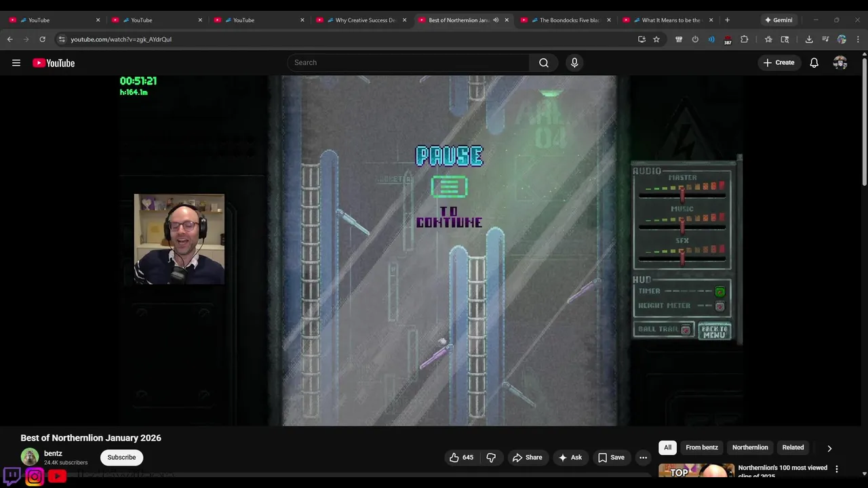Reload the page
The image size is (868, 488).
click(x=42, y=39)
